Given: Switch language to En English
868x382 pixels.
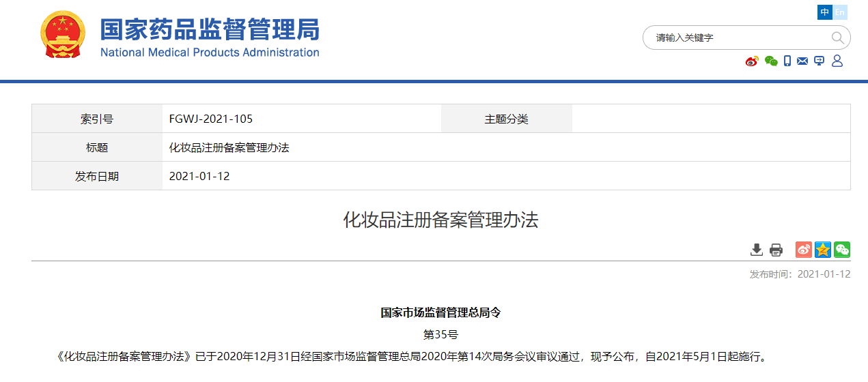Looking at the screenshot, I should click(x=840, y=12).
